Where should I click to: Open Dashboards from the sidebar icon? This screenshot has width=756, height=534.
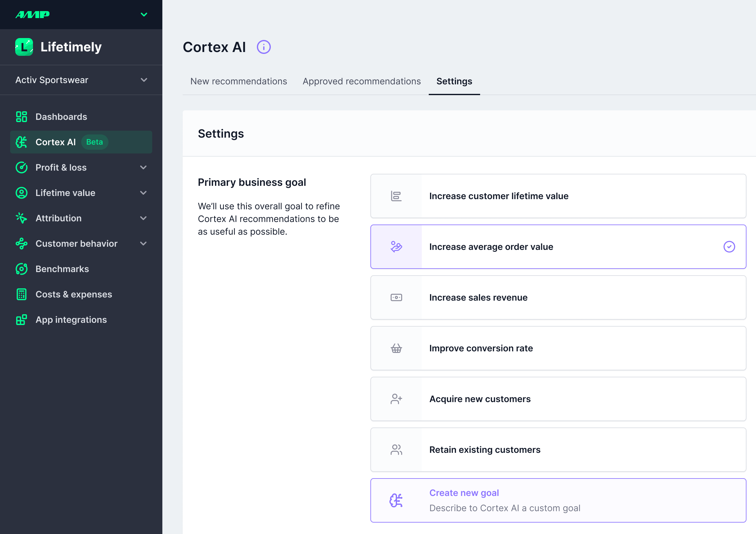tap(21, 117)
